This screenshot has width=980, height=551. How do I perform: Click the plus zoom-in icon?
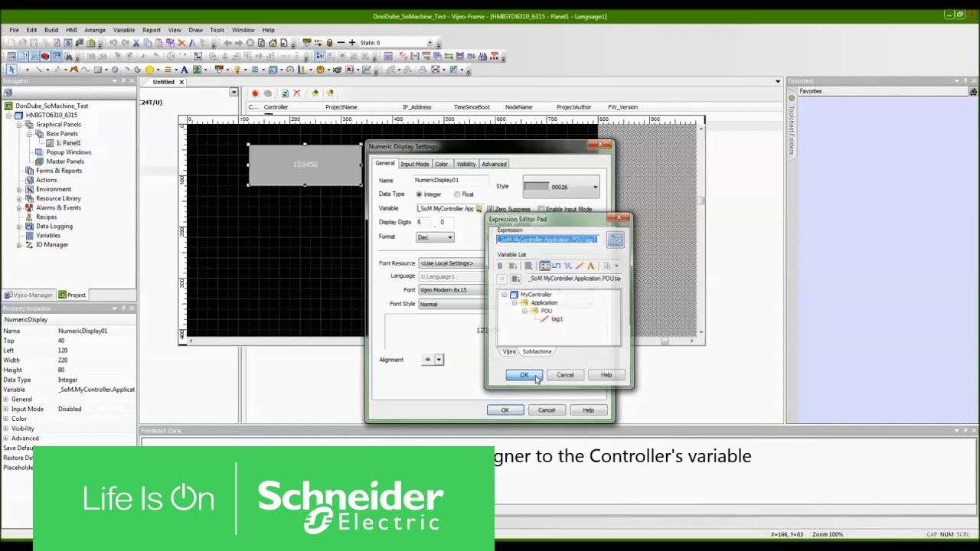pyautogui.click(x=352, y=43)
